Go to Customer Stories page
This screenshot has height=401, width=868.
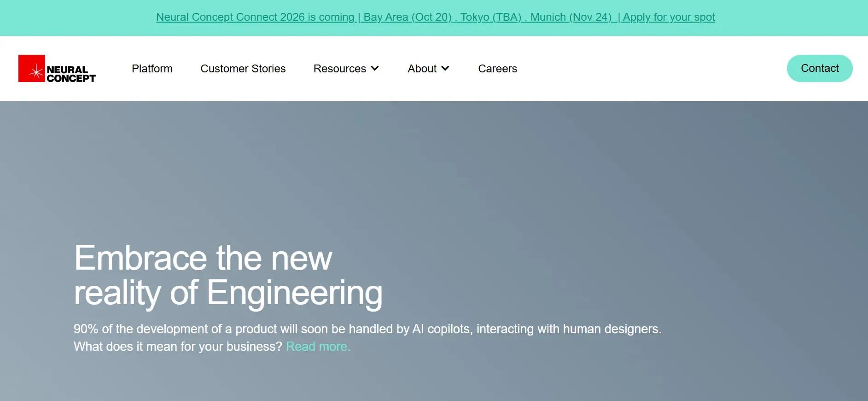coord(243,69)
